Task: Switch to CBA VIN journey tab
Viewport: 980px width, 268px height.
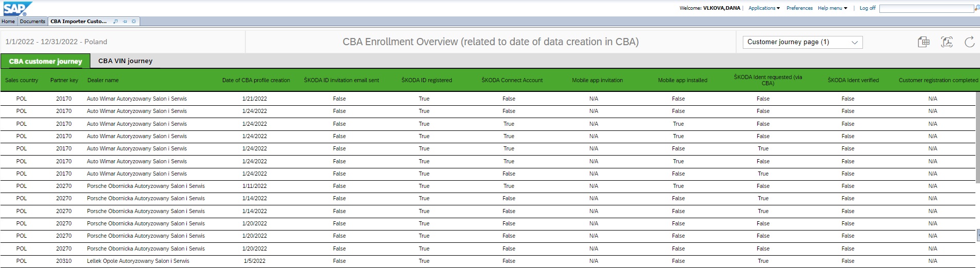Action: (125, 61)
